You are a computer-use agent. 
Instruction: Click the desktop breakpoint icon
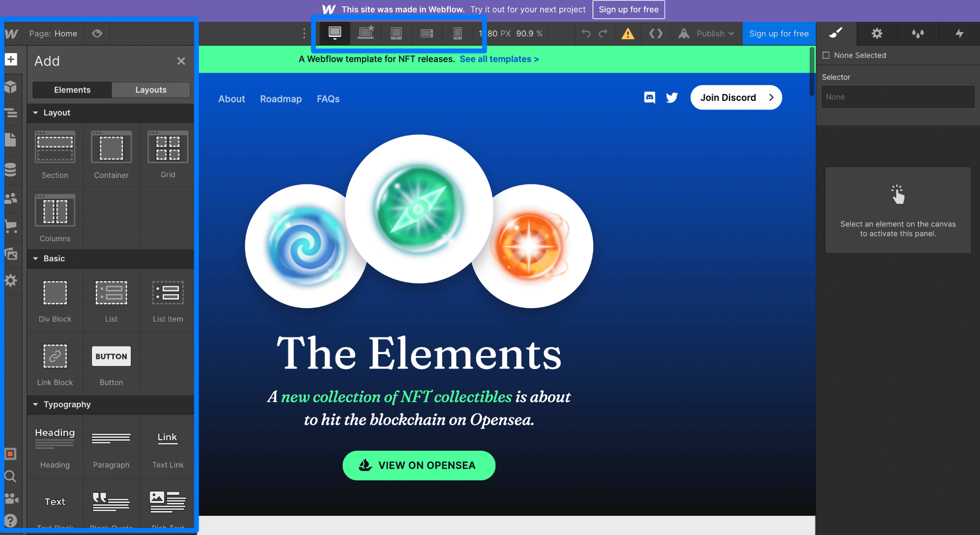pyautogui.click(x=334, y=34)
